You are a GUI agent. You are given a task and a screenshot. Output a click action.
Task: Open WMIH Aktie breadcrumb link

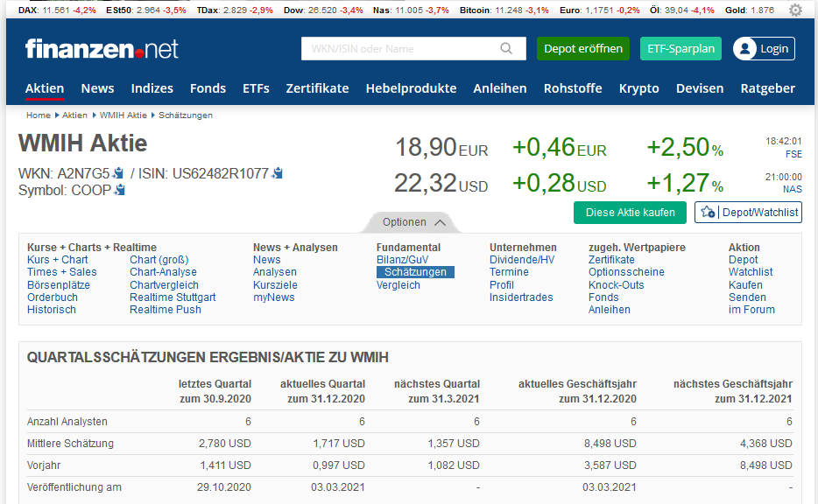123,115
